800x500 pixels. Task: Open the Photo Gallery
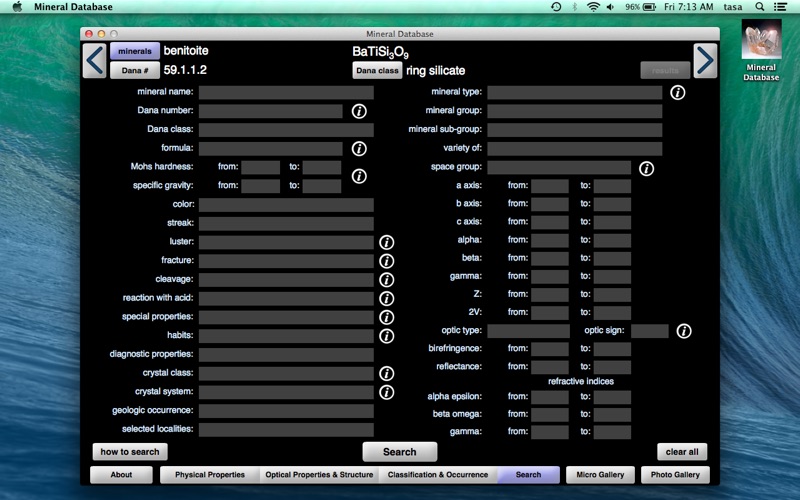tap(675, 474)
